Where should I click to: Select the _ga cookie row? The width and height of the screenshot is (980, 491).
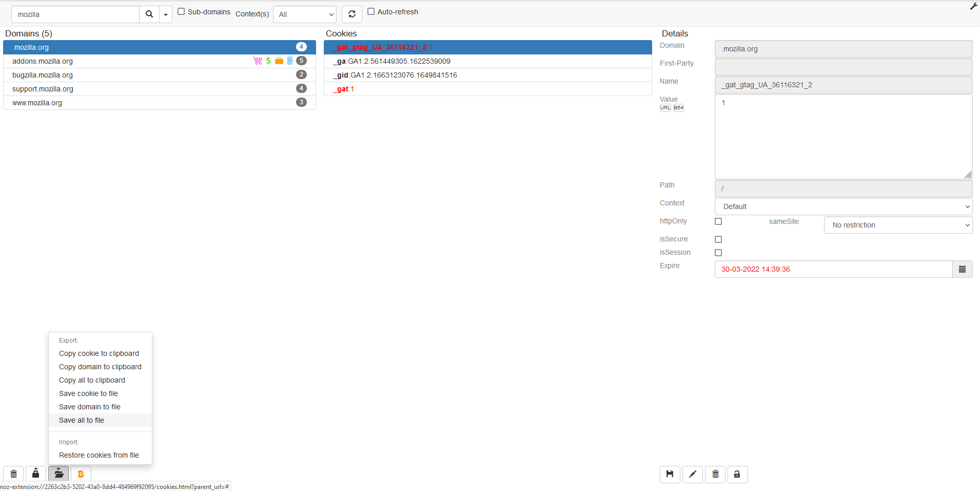488,61
